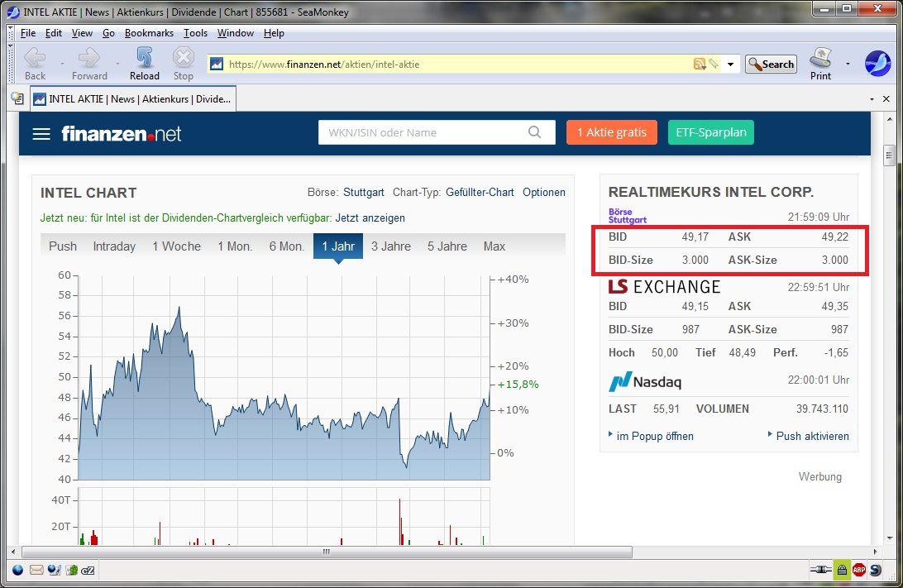Click the LS Exchange logo
Screen dimensions: 903x588
(x=664, y=286)
